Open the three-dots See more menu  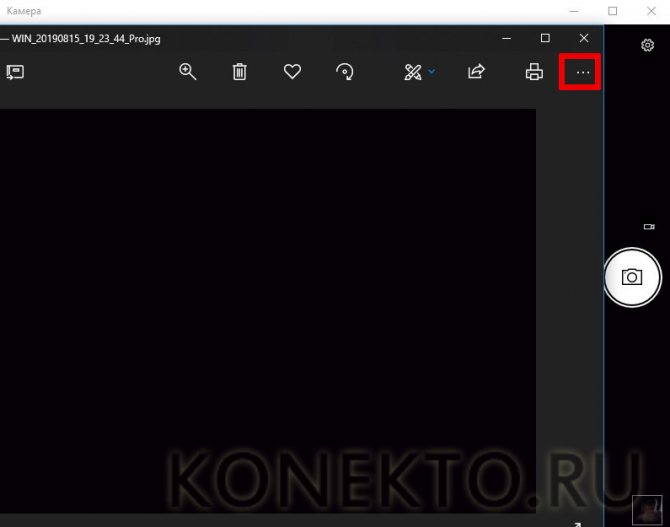click(583, 73)
